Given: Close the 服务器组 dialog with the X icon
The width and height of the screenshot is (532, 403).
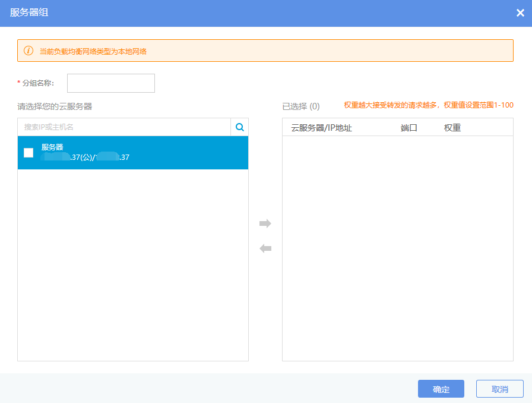Looking at the screenshot, I should click(x=520, y=12).
